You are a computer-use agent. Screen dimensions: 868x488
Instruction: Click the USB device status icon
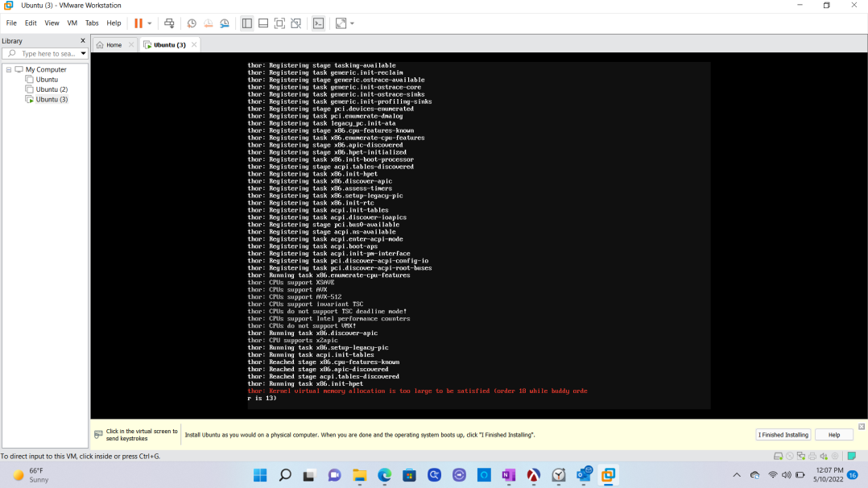tap(835, 457)
